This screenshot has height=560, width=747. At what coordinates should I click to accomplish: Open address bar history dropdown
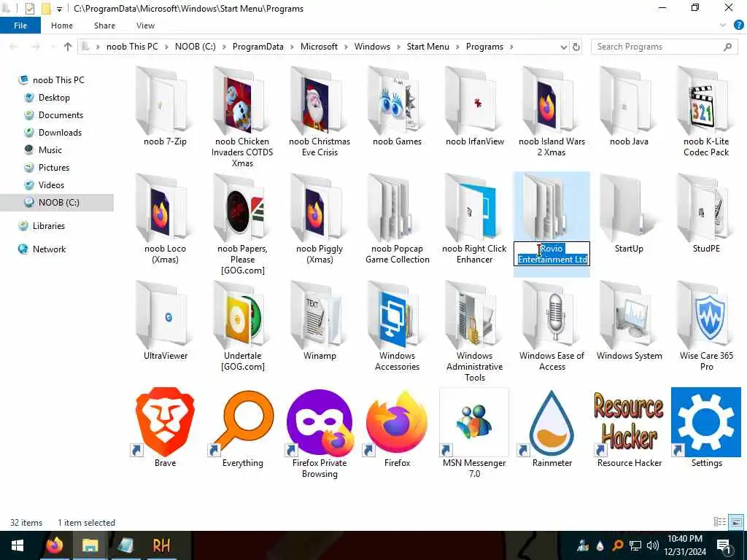tap(564, 47)
